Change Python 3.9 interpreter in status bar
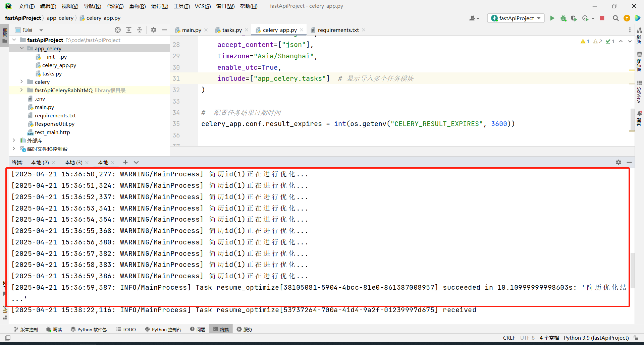The width and height of the screenshot is (644, 345). (596, 338)
